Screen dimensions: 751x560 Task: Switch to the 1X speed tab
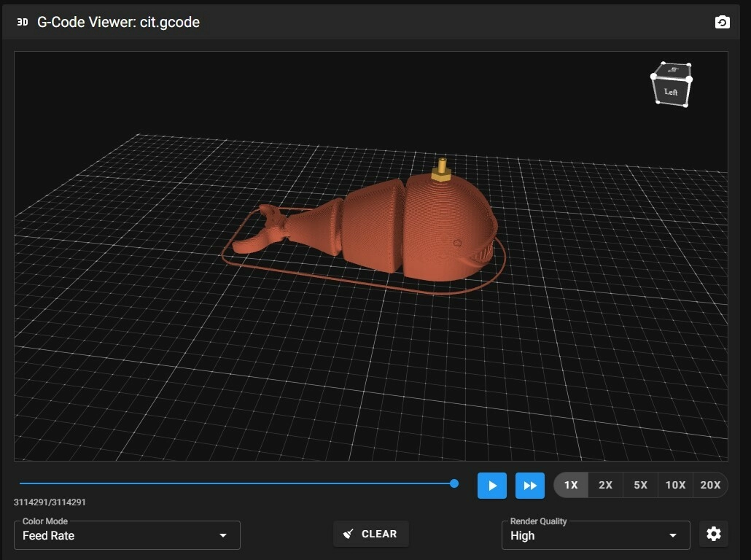pos(571,484)
